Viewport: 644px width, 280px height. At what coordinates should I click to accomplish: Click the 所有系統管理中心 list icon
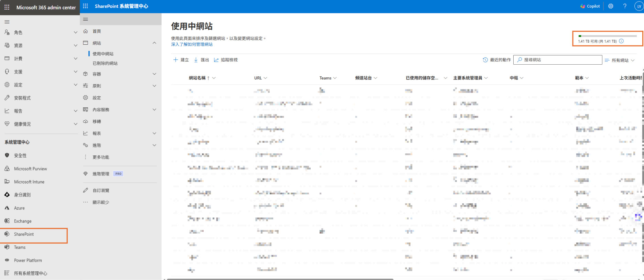point(7,273)
